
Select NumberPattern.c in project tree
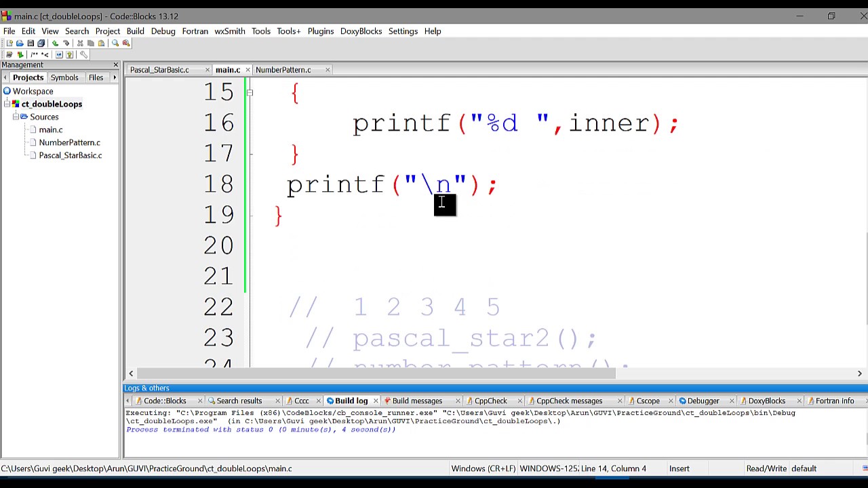coord(69,143)
